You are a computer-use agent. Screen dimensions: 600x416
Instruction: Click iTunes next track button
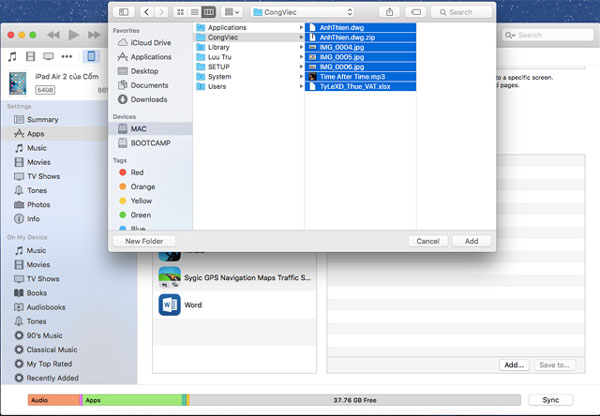(x=94, y=35)
